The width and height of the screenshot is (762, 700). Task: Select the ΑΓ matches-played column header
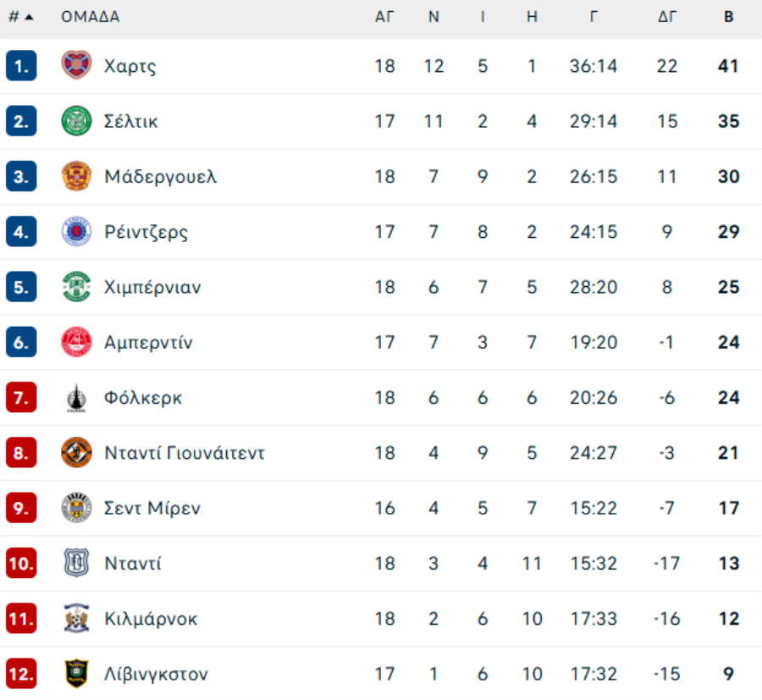coord(384,17)
